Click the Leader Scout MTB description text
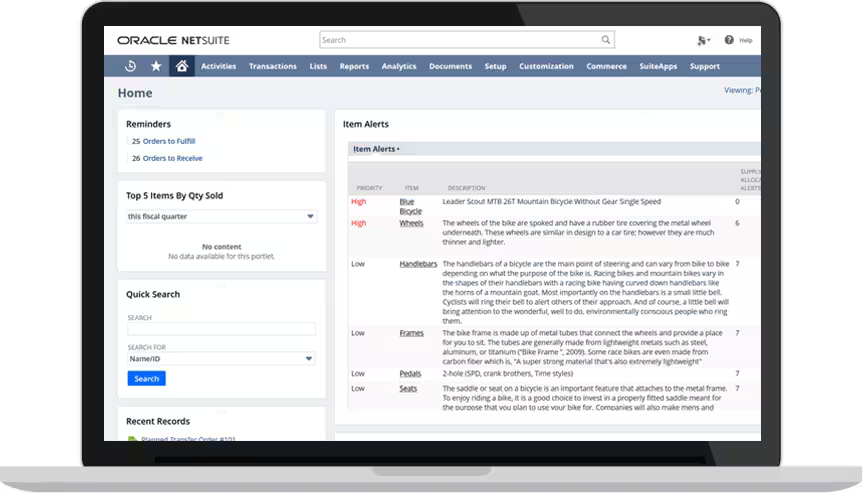This screenshot has width=863, height=493. [x=551, y=202]
